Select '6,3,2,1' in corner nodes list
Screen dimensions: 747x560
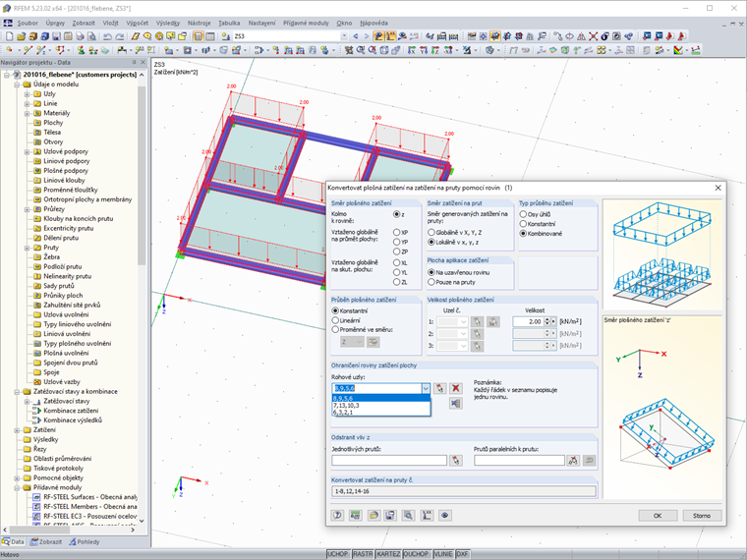point(380,413)
